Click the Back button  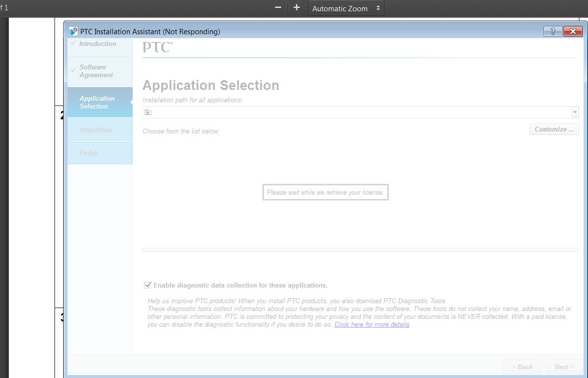pos(522,367)
